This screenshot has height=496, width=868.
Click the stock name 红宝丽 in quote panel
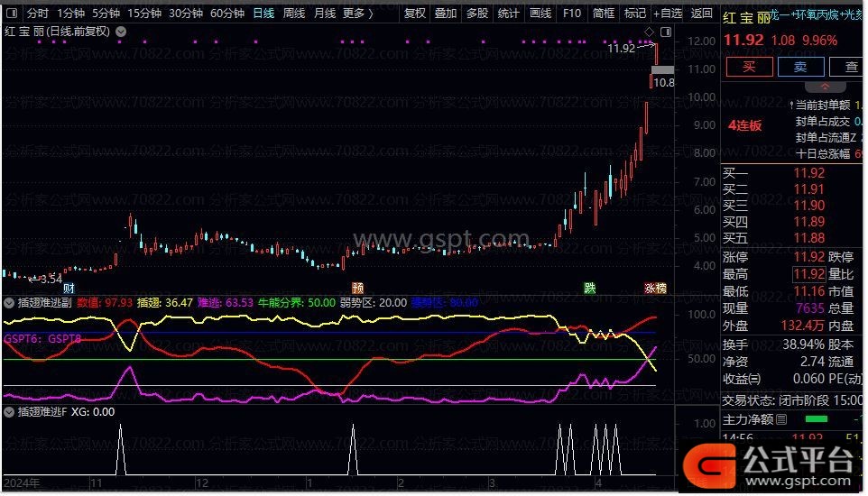coord(747,18)
